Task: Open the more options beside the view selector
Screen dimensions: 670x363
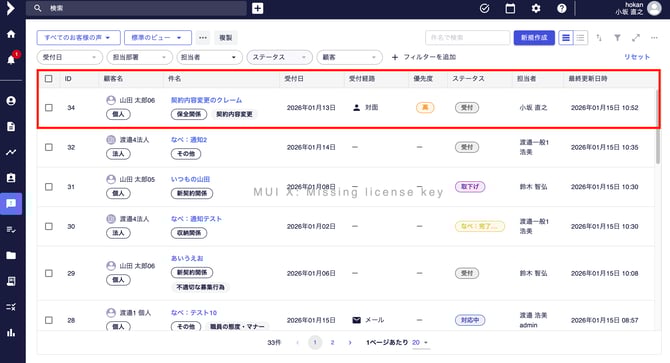Action: [x=203, y=38]
